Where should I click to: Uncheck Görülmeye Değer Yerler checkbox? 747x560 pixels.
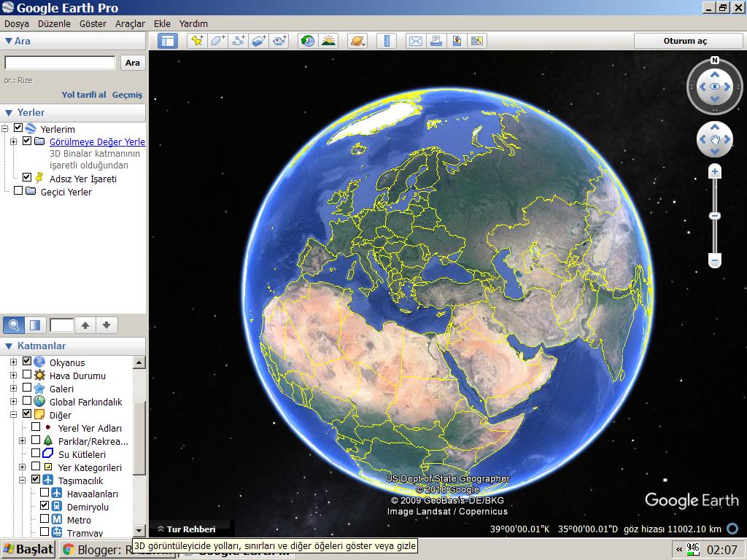point(27,141)
